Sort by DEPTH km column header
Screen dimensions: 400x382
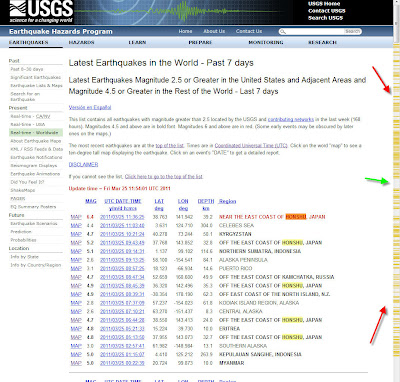[x=206, y=205]
